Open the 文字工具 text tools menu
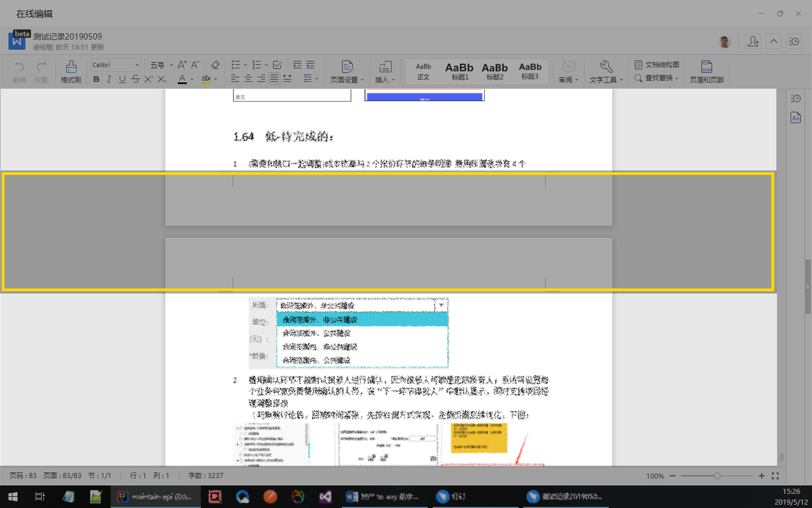This screenshot has height=508, width=812. pos(606,72)
